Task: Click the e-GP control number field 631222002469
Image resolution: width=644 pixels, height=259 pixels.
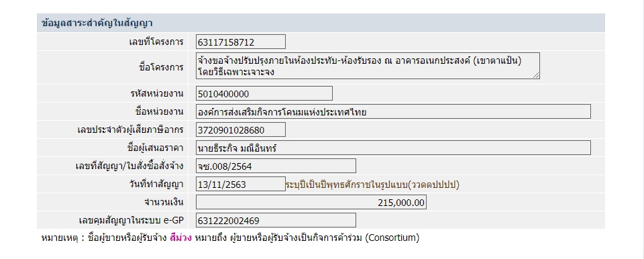Action: click(276, 220)
